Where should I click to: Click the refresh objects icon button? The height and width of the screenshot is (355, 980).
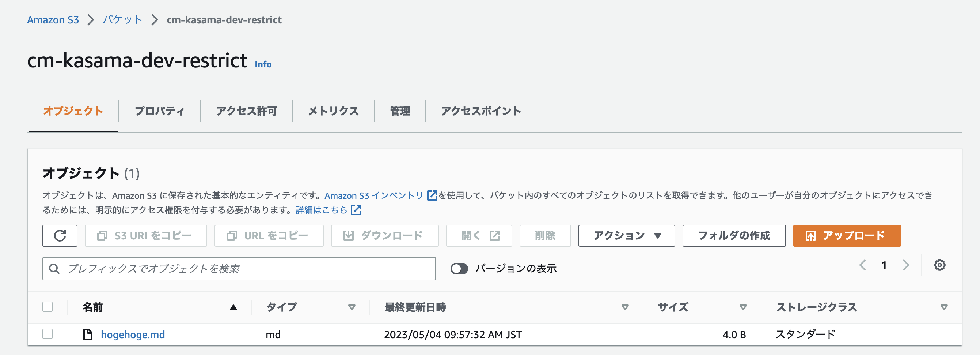[x=60, y=235]
